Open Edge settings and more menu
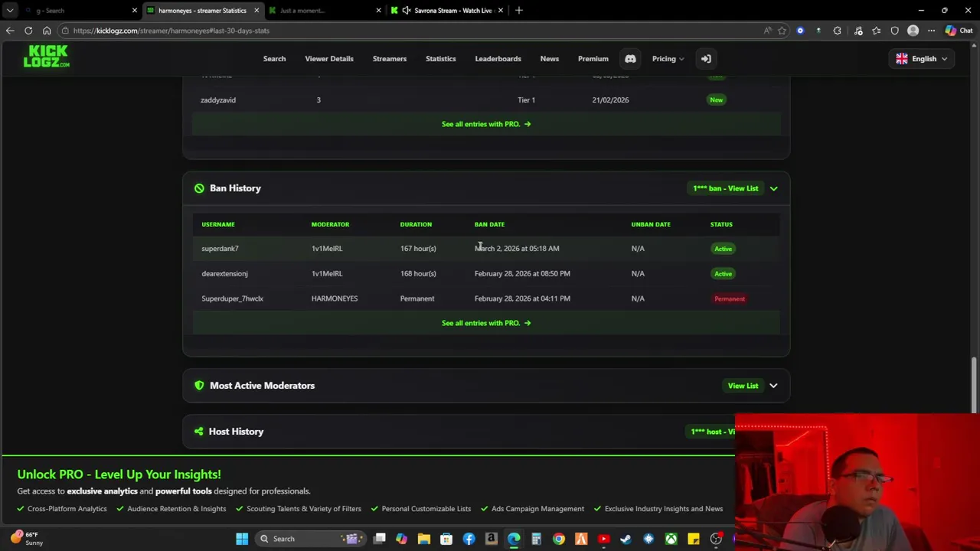The image size is (980, 551). click(x=931, y=31)
